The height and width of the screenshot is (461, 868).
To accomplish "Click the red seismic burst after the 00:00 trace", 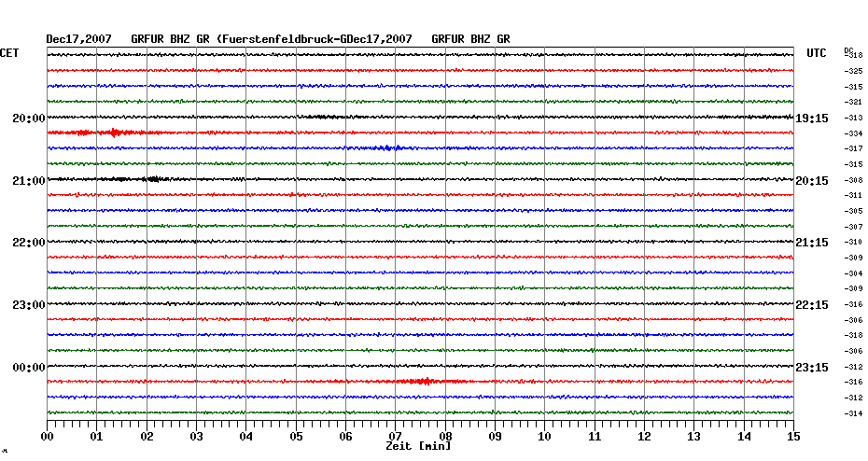I will click(424, 382).
